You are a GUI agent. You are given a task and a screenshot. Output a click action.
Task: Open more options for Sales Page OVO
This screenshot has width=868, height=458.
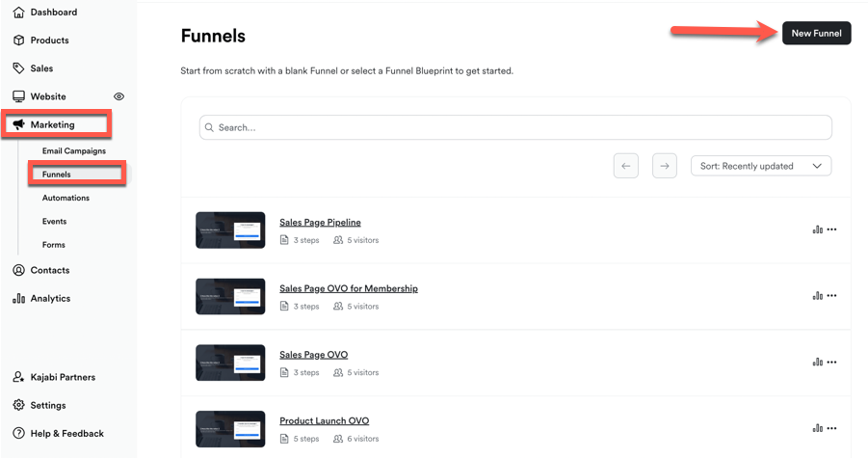tap(831, 362)
